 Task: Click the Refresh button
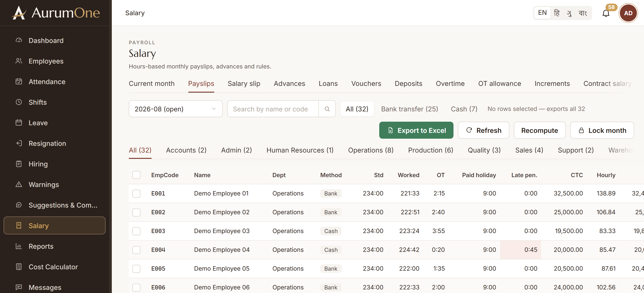tap(483, 130)
